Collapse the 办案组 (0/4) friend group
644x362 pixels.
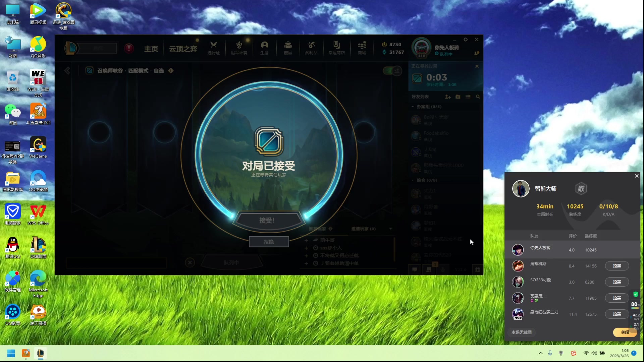[x=413, y=107]
